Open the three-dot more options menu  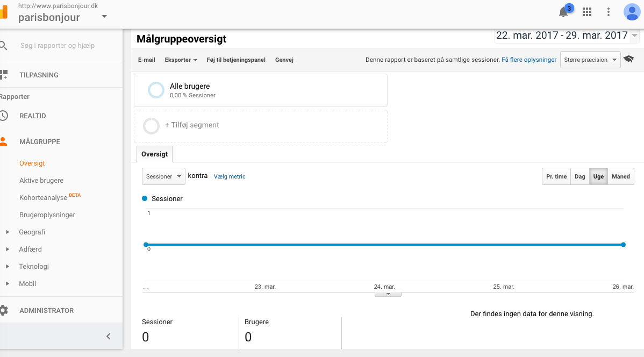click(x=609, y=12)
